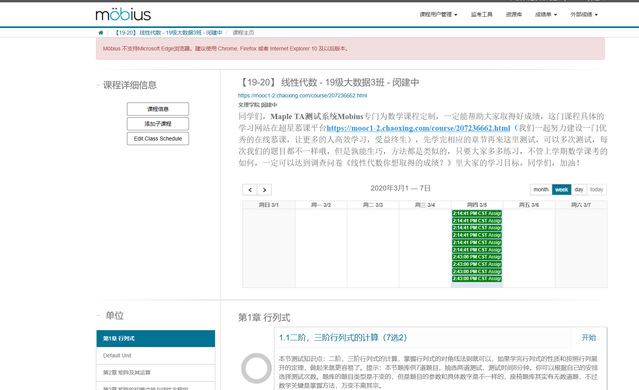639x390 pixels.
Task: Click the 周二 3/3 column header
Action: (373, 205)
